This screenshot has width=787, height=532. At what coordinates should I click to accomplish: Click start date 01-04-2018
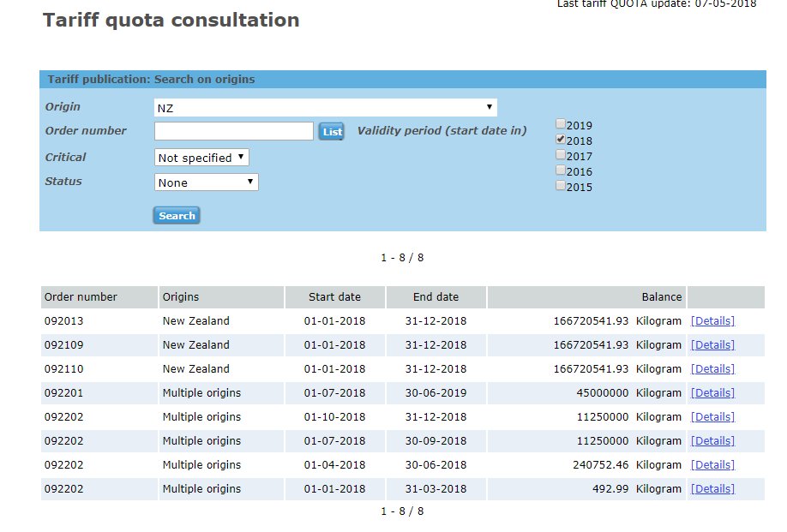(x=335, y=465)
